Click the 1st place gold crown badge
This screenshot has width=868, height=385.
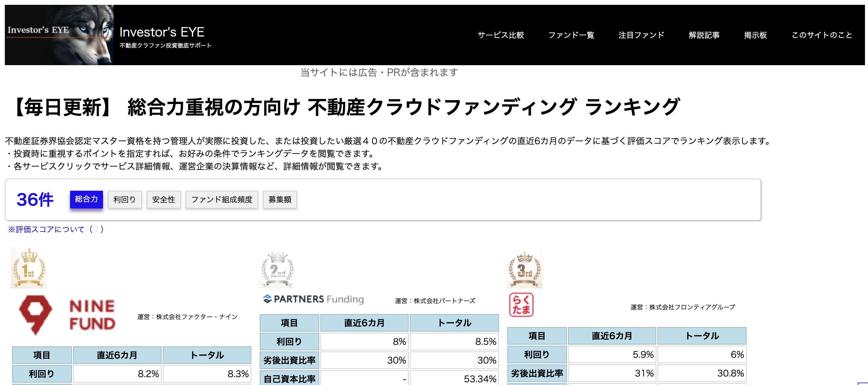point(29,268)
